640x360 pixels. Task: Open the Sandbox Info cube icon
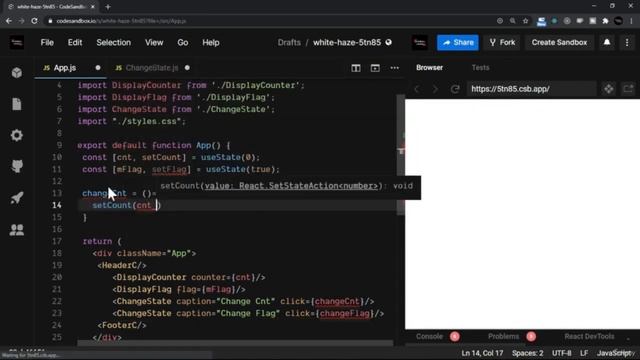(x=17, y=73)
